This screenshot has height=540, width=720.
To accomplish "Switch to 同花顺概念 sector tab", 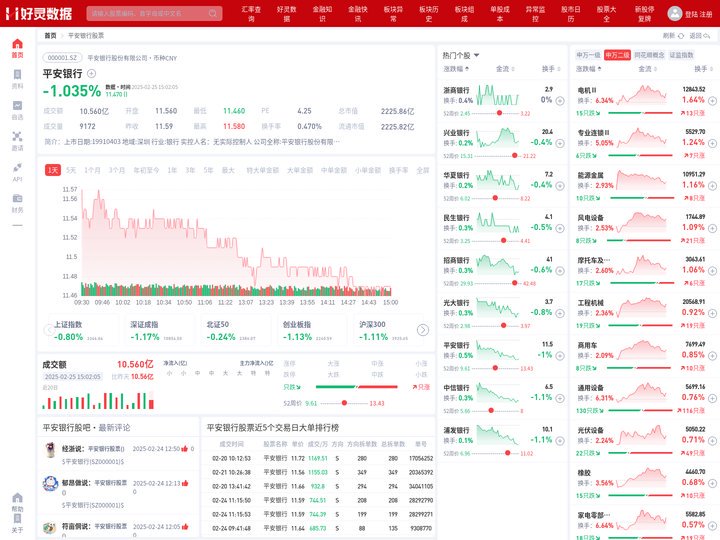I will point(649,55).
